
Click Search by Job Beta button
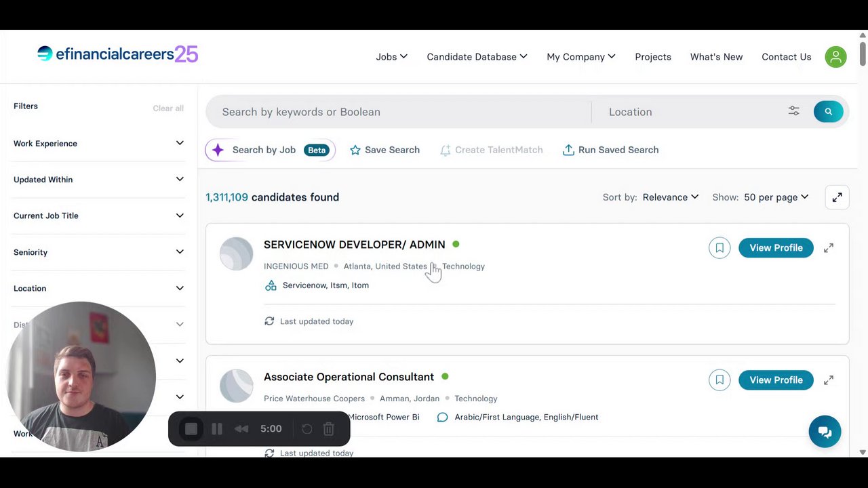coord(269,150)
